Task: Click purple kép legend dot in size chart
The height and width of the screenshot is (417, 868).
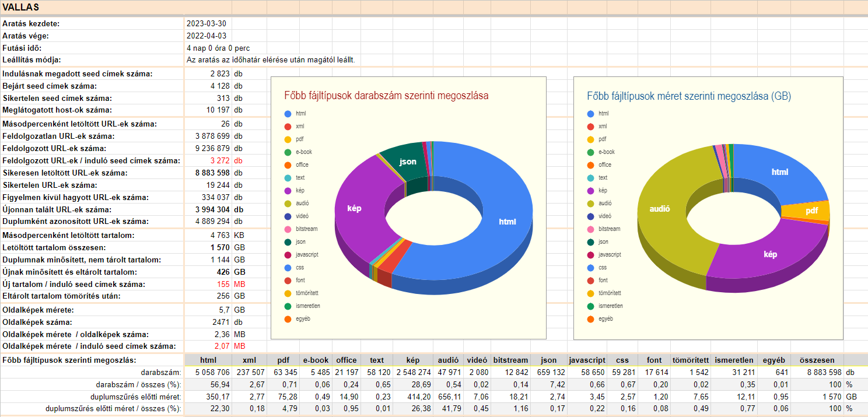Action: [x=591, y=191]
